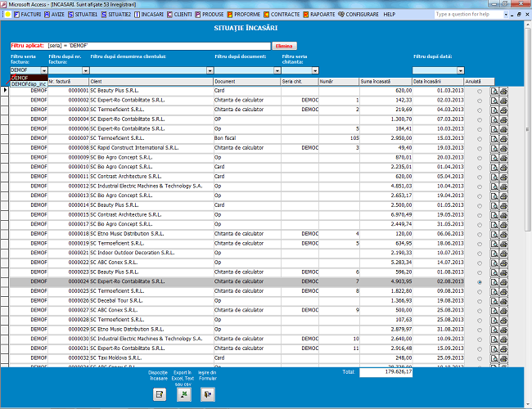The width and height of the screenshot is (532, 409).
Task: Open the preview icon for invoice 0000019
Action: pos(494,244)
